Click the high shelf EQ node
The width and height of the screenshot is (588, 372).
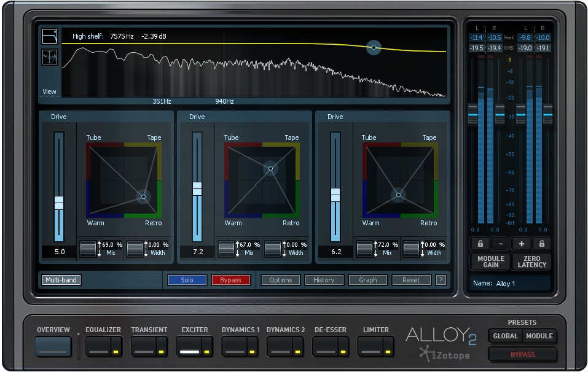pos(374,48)
